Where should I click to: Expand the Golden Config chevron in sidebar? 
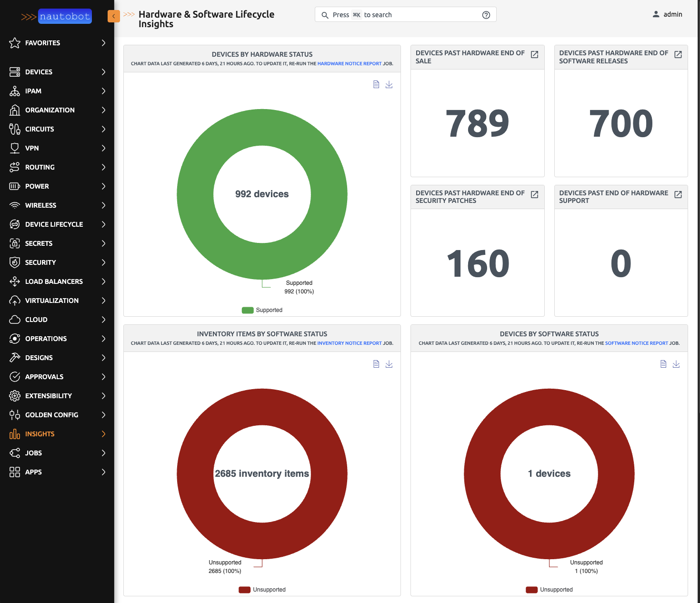103,415
